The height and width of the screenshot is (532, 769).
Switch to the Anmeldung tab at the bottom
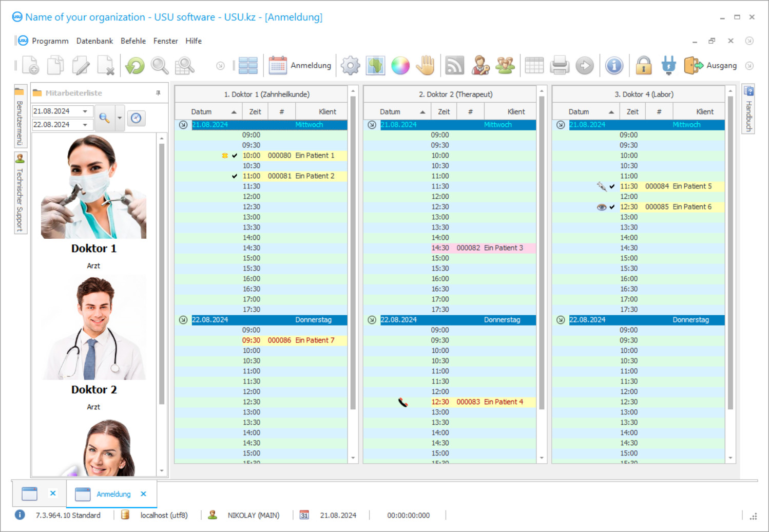pos(113,493)
